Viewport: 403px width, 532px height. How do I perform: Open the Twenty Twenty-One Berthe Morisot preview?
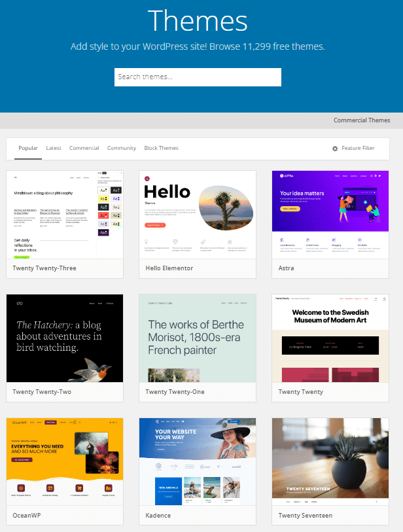click(198, 338)
